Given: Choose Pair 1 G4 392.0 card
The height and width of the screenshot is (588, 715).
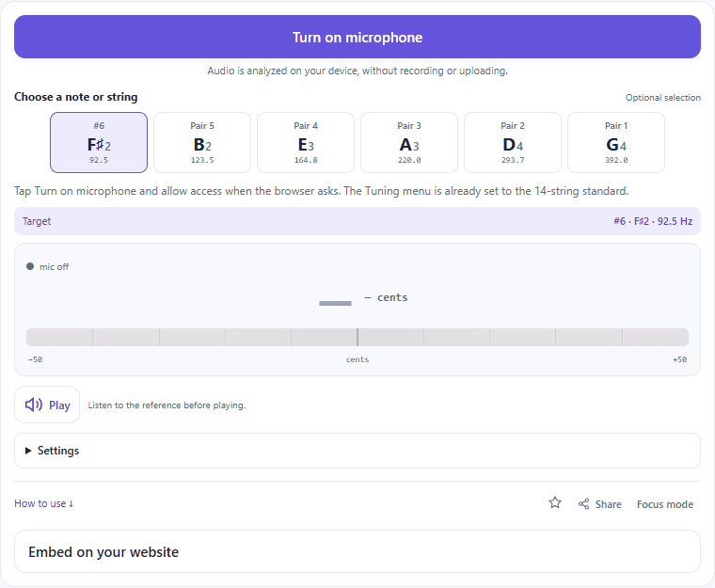Looking at the screenshot, I should click(616, 142).
